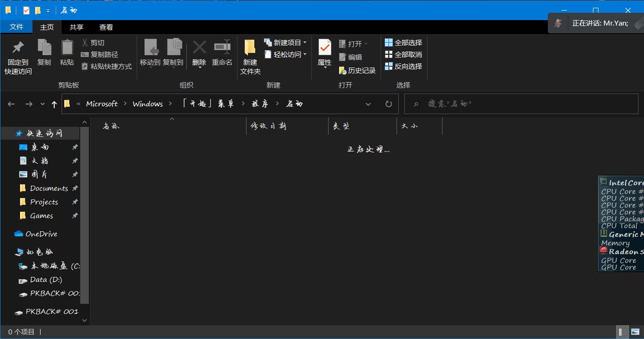
Task: Open Properties (属性) checkmark icon
Action: [325, 47]
